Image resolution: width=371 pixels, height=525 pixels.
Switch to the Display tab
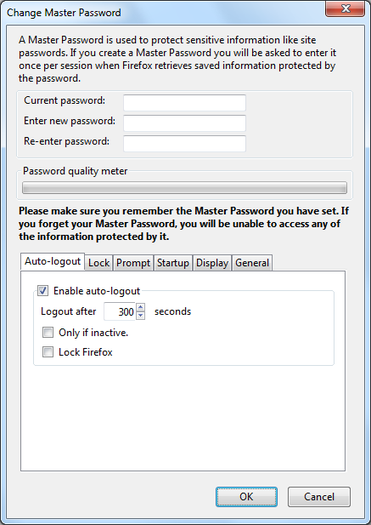[x=212, y=263]
